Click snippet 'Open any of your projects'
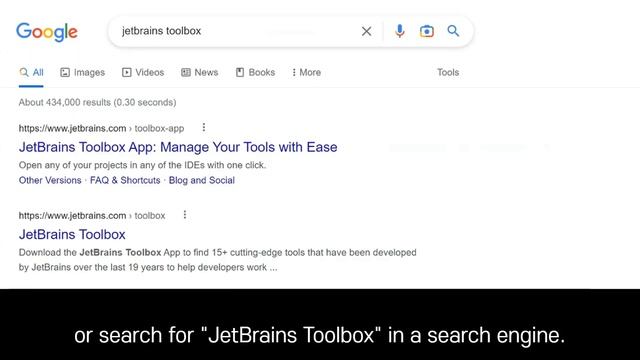640x360 pixels. tap(142, 165)
